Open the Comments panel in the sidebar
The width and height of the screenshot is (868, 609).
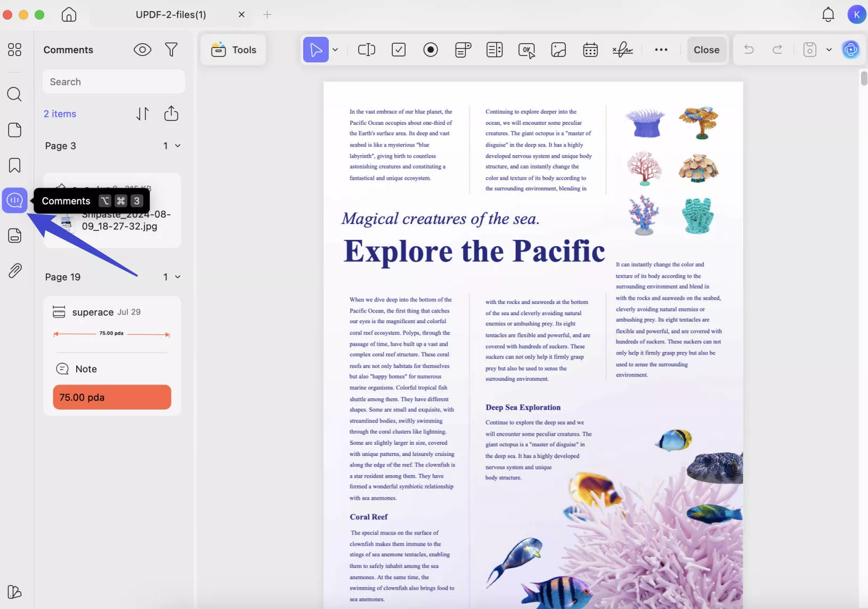pyautogui.click(x=15, y=200)
